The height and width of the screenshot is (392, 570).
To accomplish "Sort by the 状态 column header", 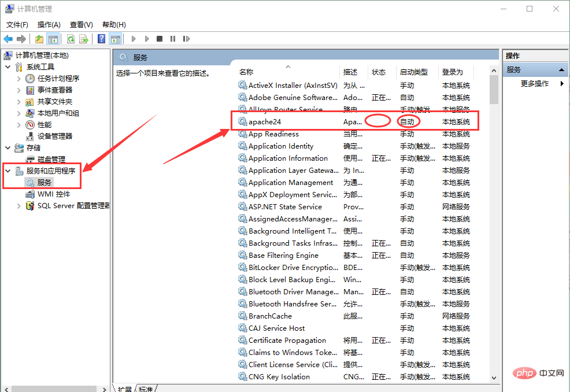I will pos(382,72).
